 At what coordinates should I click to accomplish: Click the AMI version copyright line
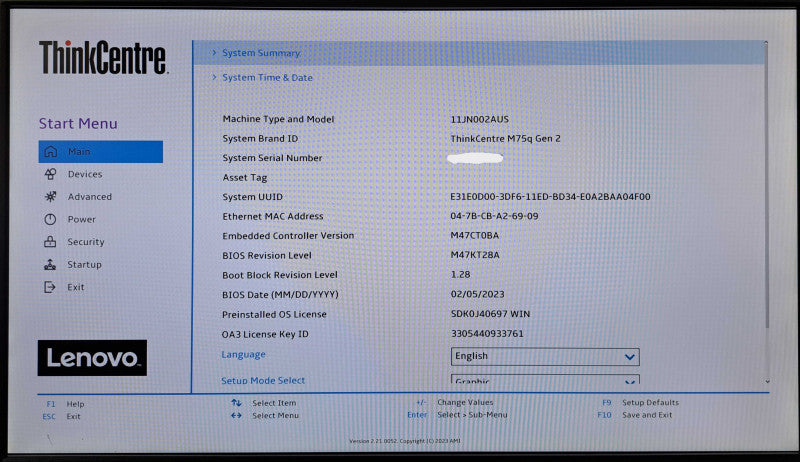(x=405, y=441)
